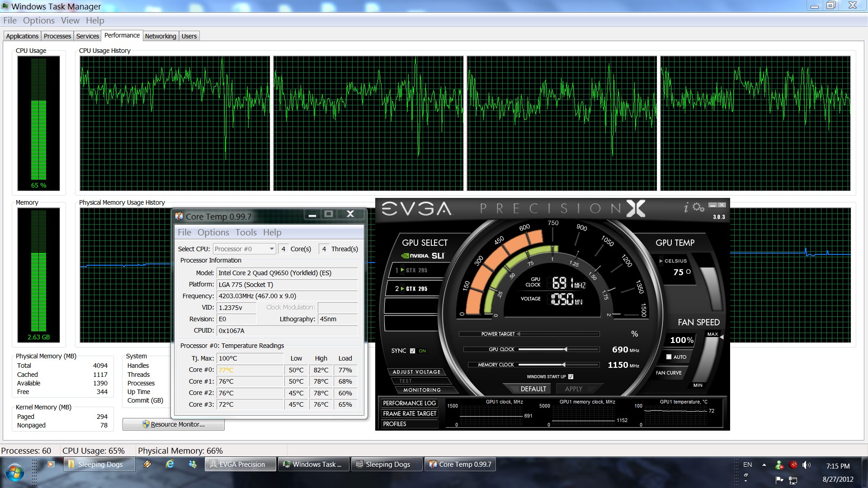Click Task Manager title bar icon
The height and width of the screenshot is (488, 868).
click(5, 6)
